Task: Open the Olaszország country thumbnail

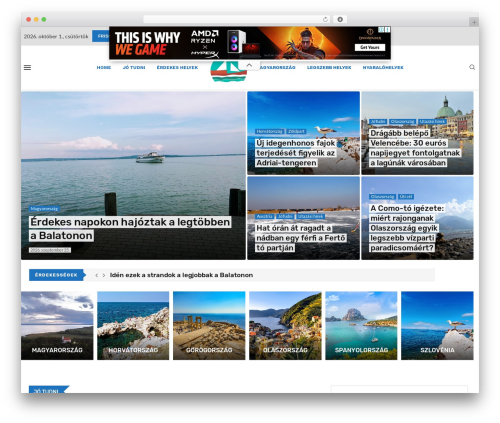Action: coord(285,326)
